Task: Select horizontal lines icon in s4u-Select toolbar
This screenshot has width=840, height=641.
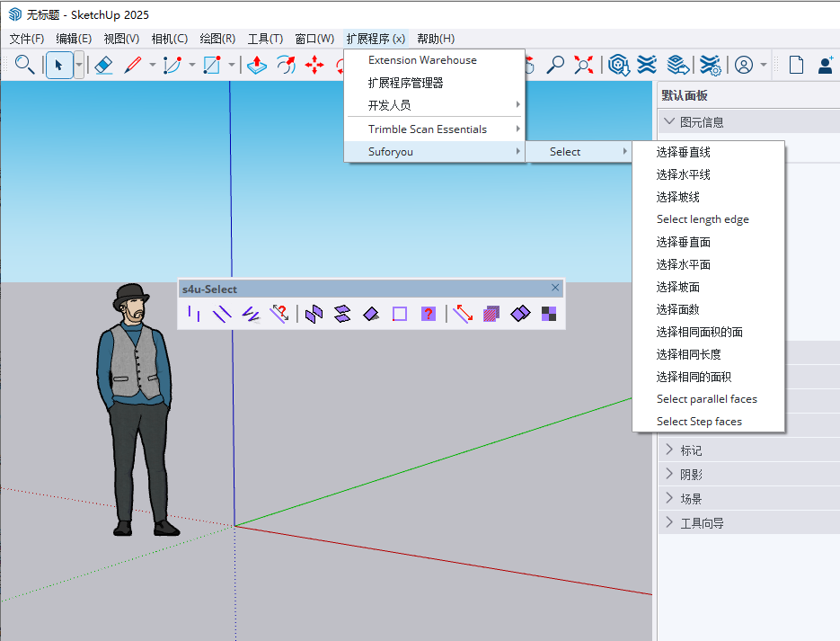Action: pos(223,313)
